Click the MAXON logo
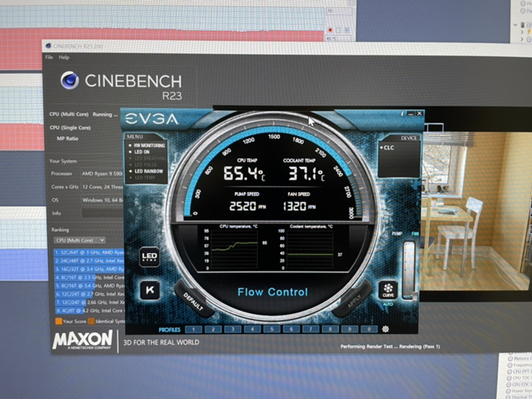532x399 pixels. [83, 340]
